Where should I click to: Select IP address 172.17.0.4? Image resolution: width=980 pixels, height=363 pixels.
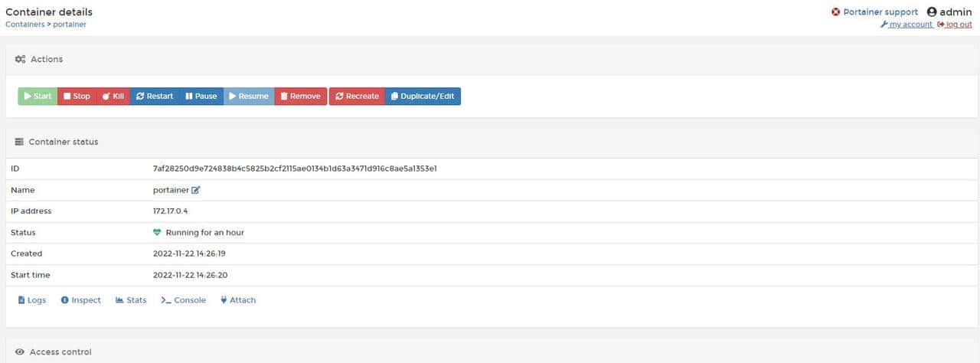(x=171, y=211)
